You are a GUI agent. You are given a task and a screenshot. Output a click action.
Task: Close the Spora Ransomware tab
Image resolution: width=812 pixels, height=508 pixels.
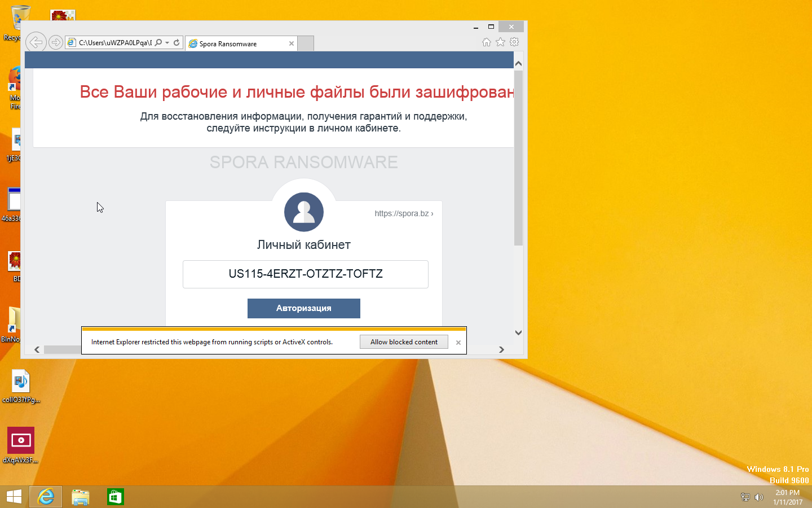292,43
